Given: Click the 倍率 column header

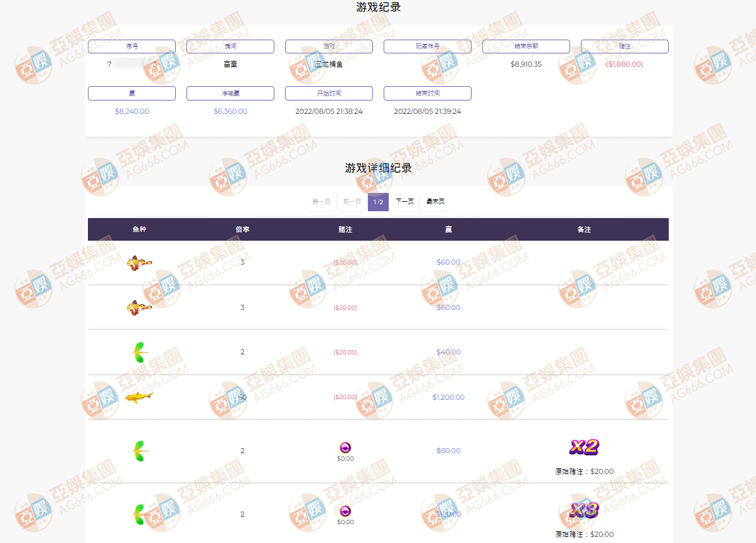Looking at the screenshot, I should pos(242,229).
